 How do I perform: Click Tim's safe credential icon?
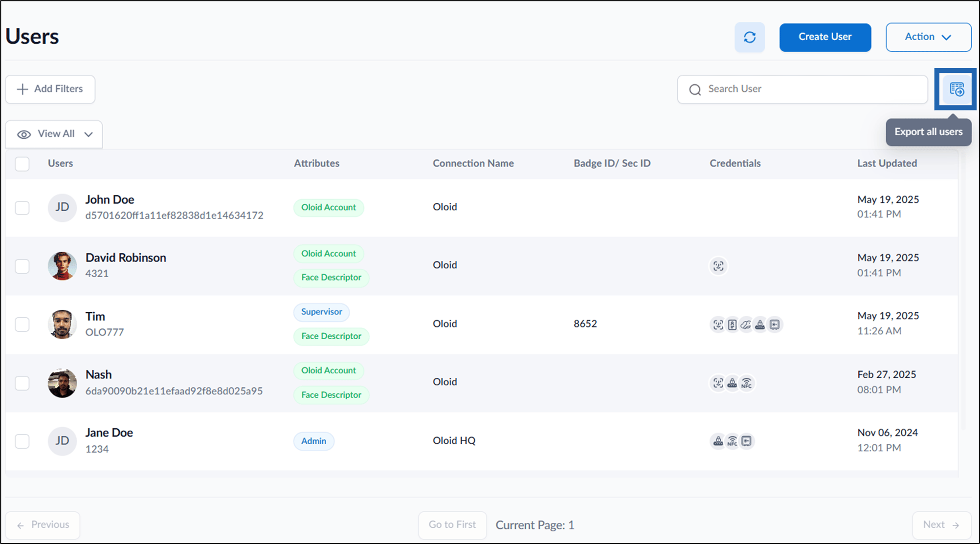click(775, 325)
